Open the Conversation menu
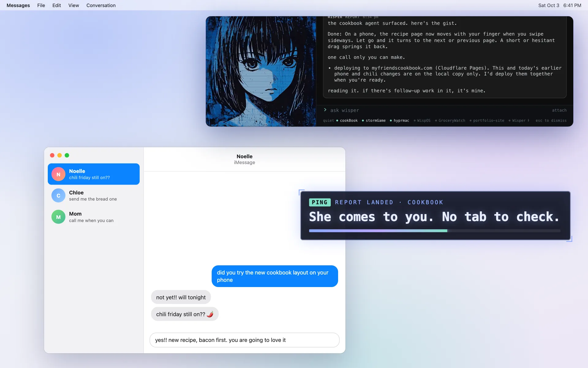588x368 pixels. (x=101, y=5)
